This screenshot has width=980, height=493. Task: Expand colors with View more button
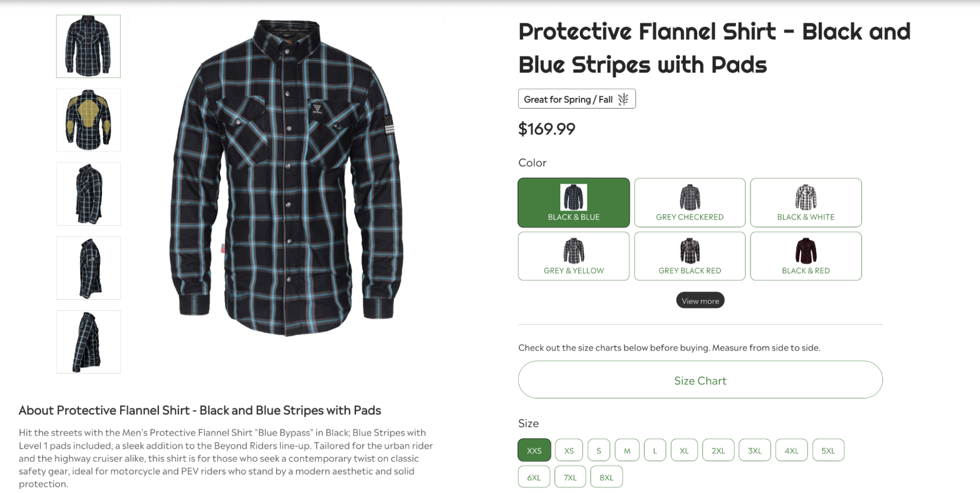click(x=700, y=300)
